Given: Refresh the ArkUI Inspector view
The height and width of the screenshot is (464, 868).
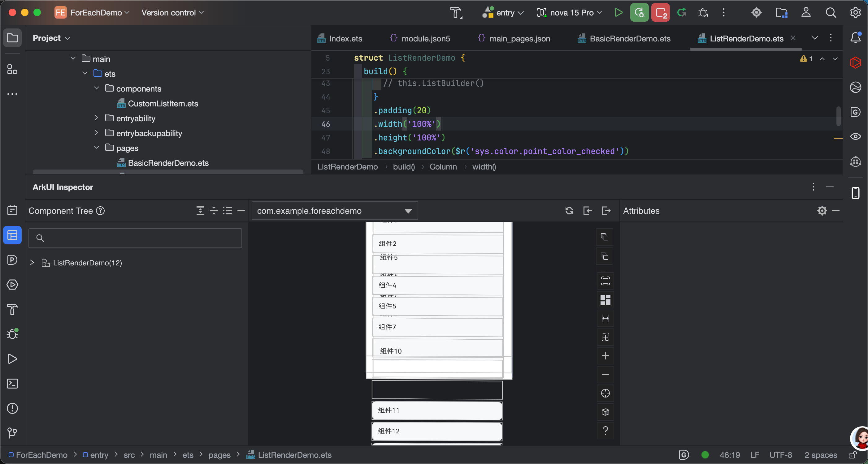Looking at the screenshot, I should (x=569, y=211).
